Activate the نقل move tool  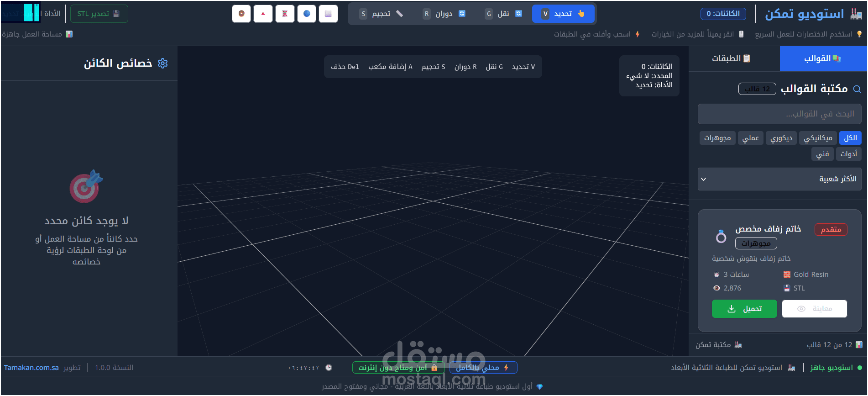(x=503, y=14)
